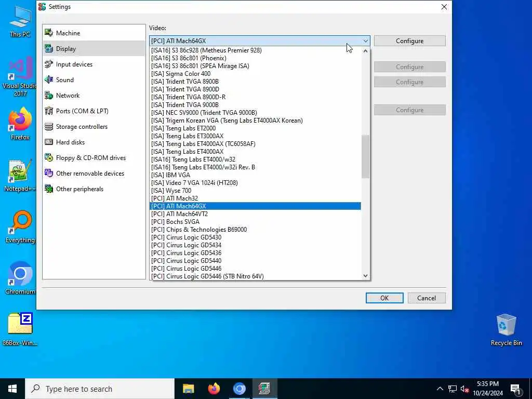The width and height of the screenshot is (532, 399).
Task: Choose [PCI] ATI Mach64VT2 video card
Action: tap(255, 214)
